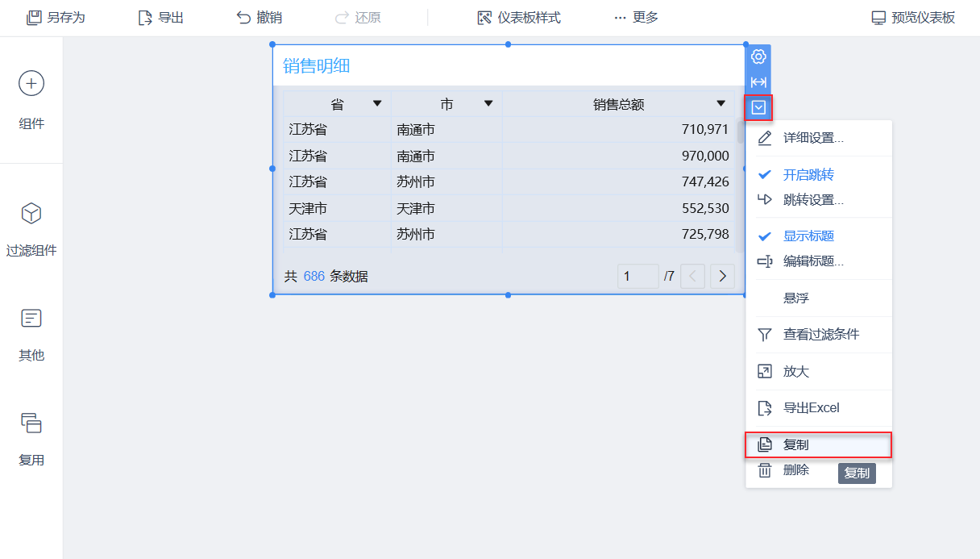Toggle the component's dropdown menu icon
980x559 pixels.
pos(758,107)
